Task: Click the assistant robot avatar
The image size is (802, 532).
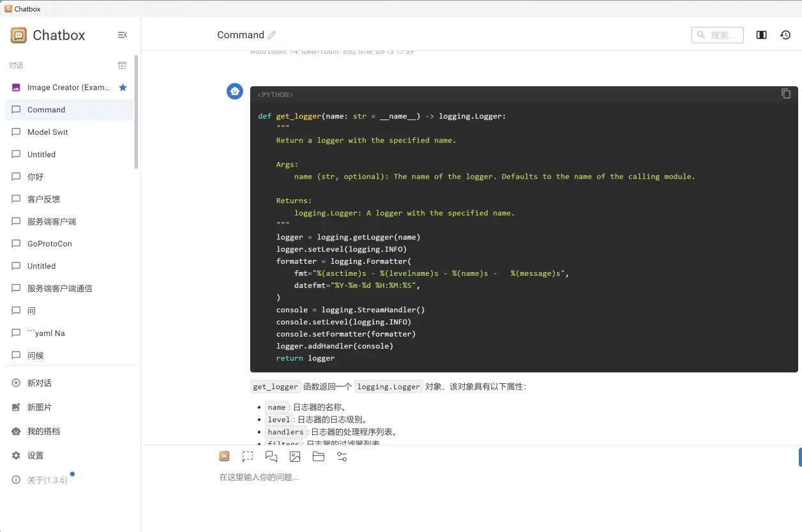Action: [235, 91]
